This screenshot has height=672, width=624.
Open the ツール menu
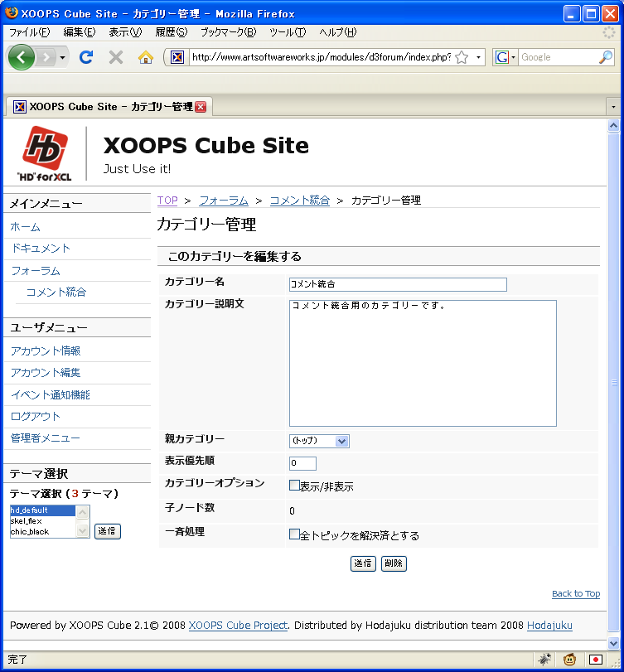click(x=287, y=31)
